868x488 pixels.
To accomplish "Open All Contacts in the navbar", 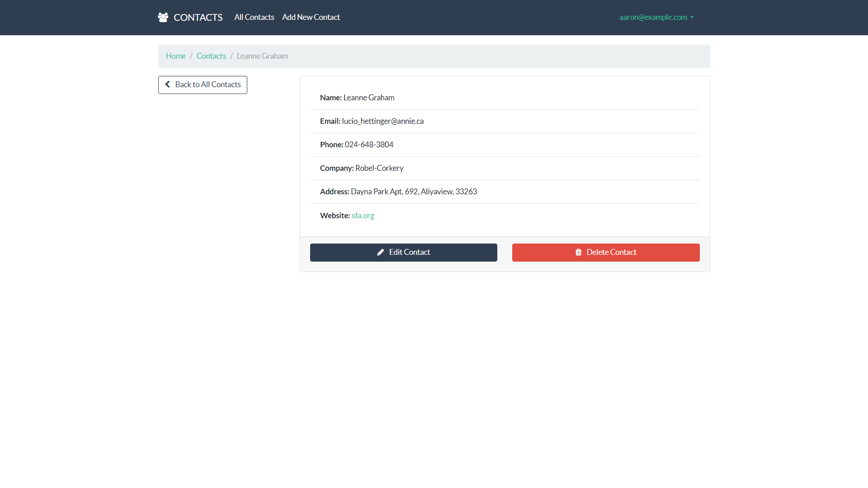I will click(254, 17).
